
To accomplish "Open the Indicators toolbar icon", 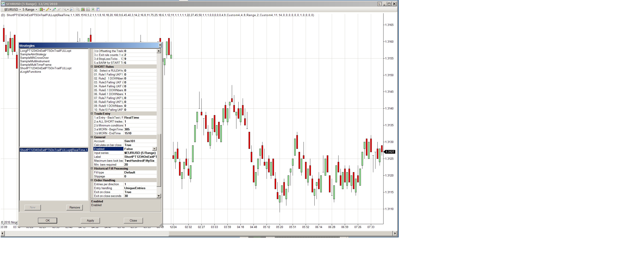I will [88, 10].
